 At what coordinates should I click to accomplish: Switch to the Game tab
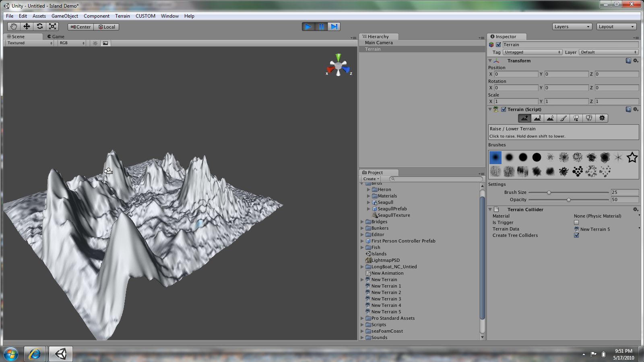[56, 37]
